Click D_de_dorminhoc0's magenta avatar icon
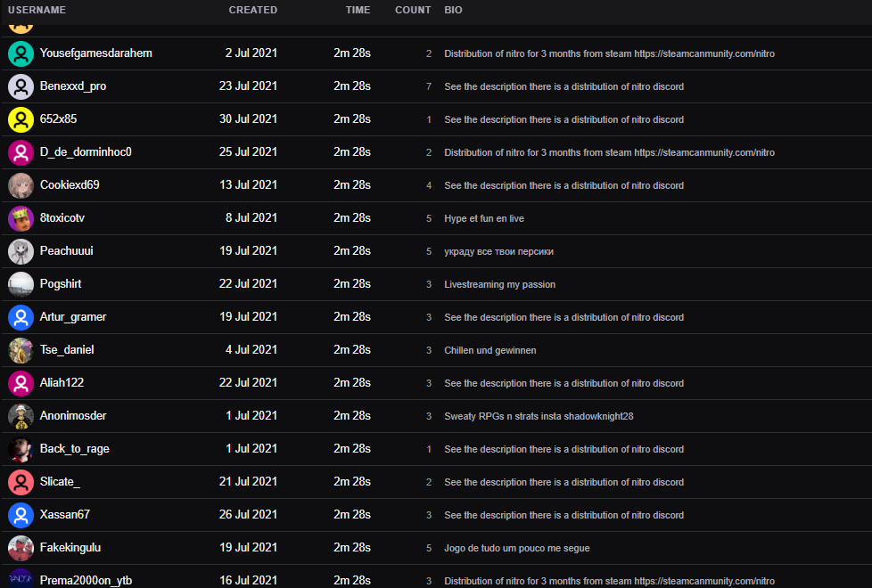 (21, 152)
